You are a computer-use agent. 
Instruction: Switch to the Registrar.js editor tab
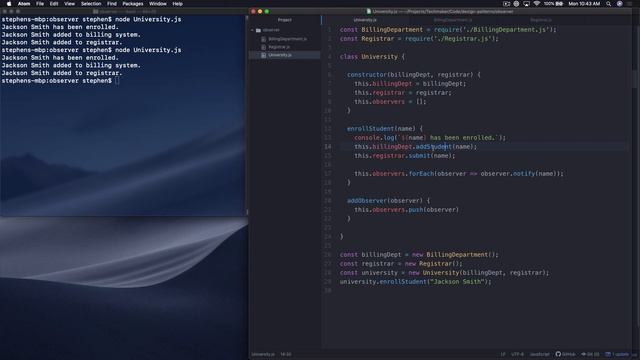541,20
